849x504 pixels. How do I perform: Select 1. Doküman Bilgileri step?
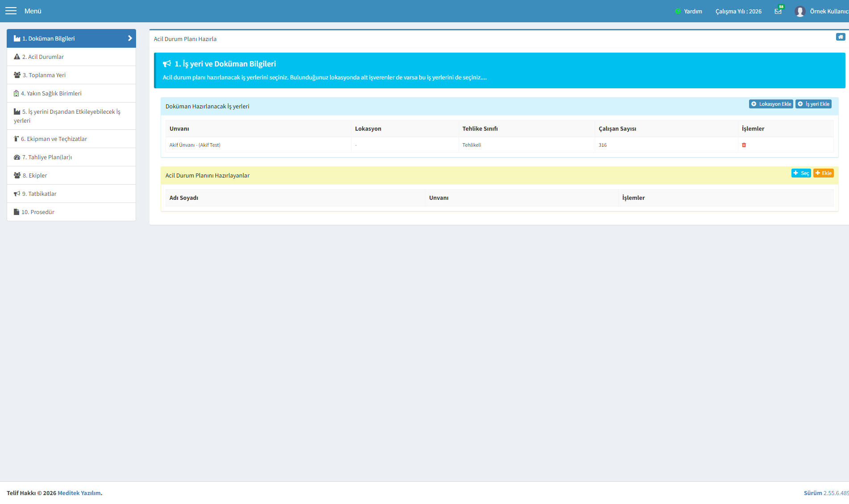click(71, 38)
